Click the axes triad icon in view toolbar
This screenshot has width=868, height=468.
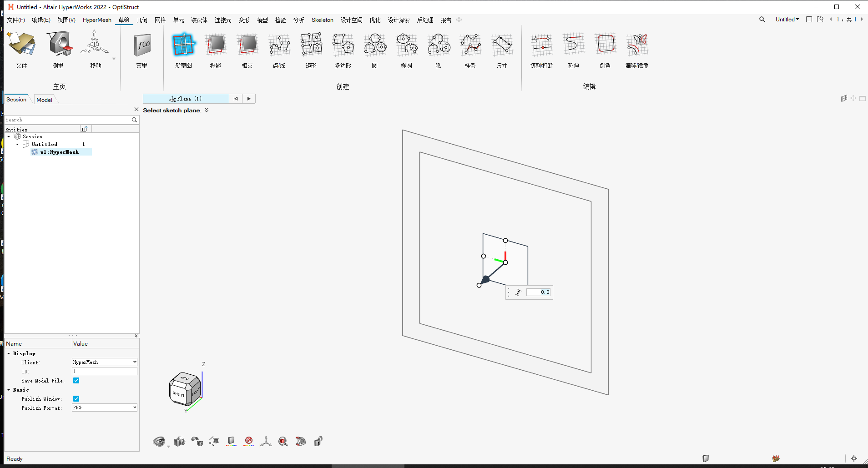[266, 441]
